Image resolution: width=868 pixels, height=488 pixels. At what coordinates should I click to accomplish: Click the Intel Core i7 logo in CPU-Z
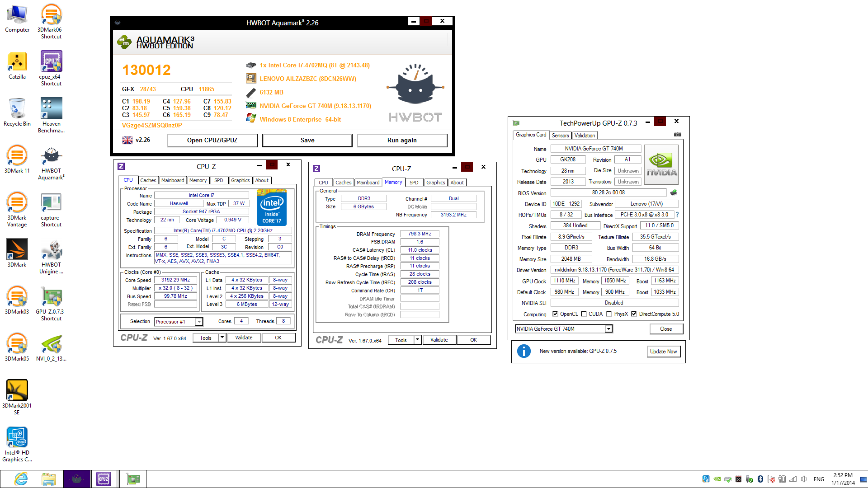[x=272, y=207]
